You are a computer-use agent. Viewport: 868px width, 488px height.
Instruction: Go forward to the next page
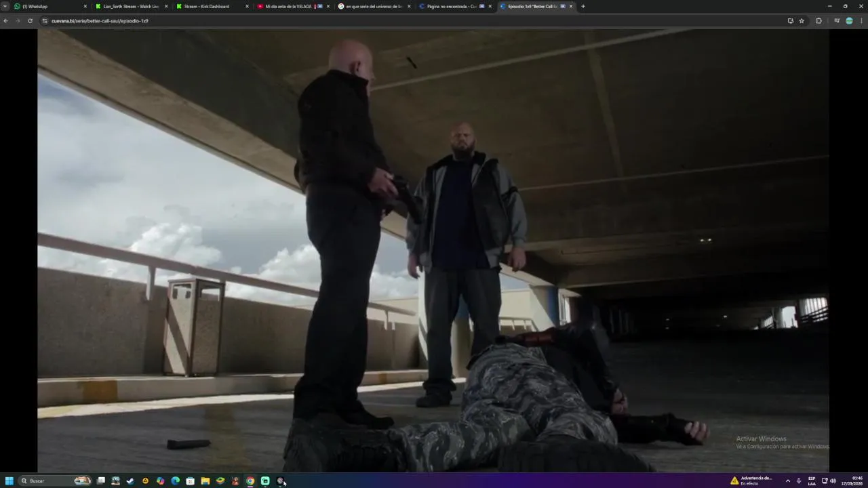point(18,21)
